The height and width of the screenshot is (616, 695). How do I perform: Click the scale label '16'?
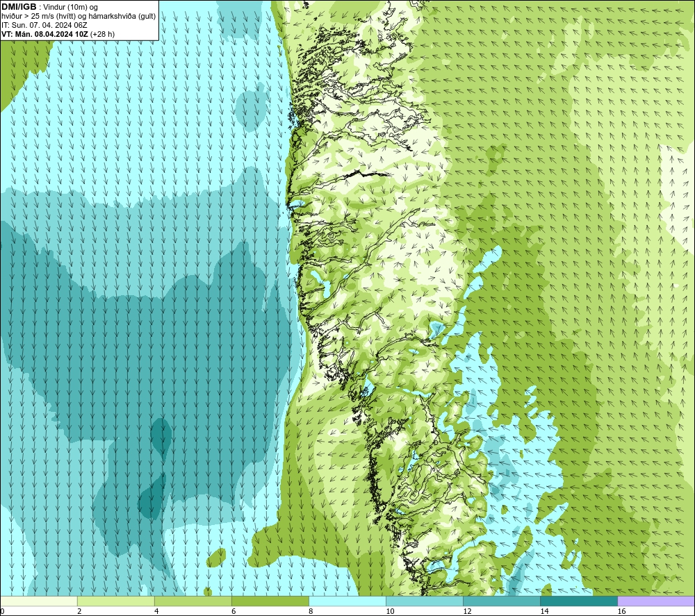(621, 611)
